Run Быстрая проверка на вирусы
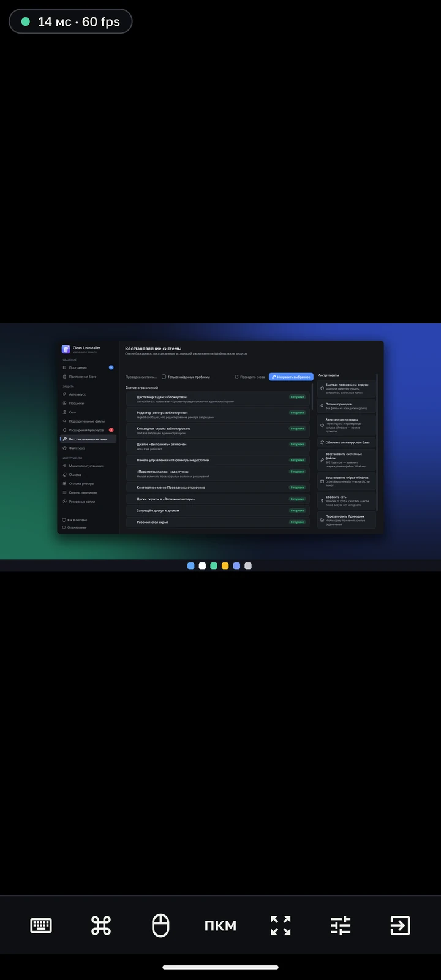The width and height of the screenshot is (441, 980). tap(346, 388)
